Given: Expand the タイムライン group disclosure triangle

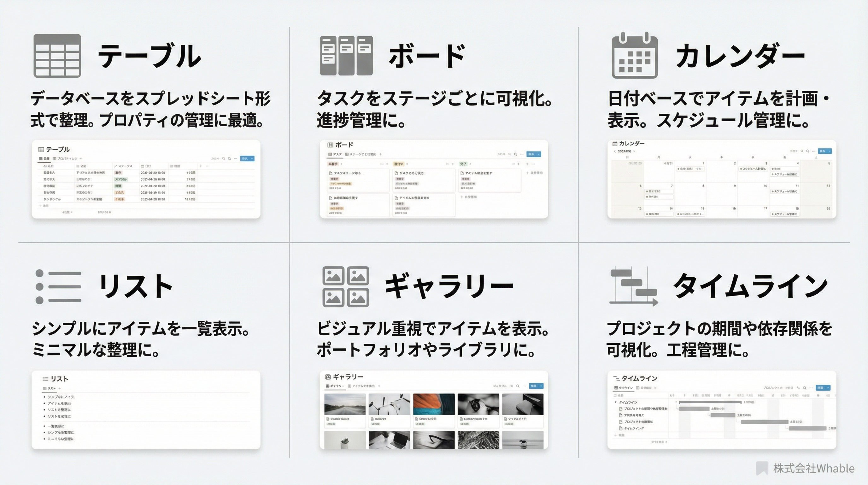Looking at the screenshot, I should pyautogui.click(x=616, y=402).
